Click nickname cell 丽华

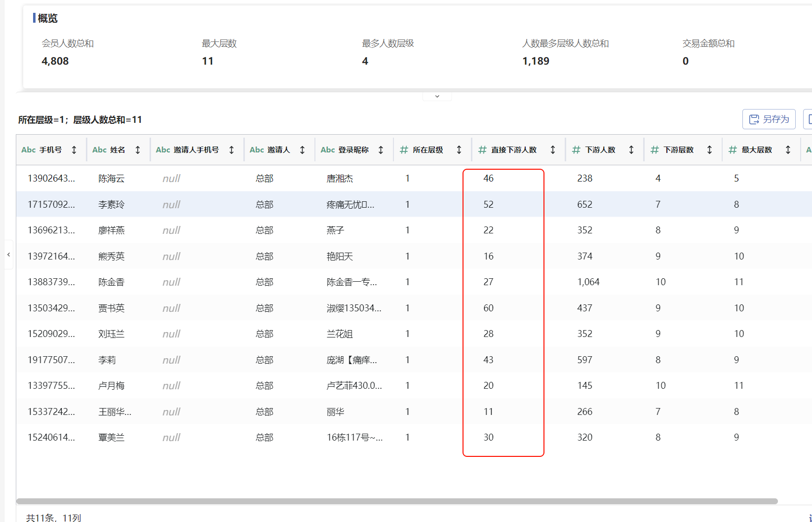pyautogui.click(x=335, y=411)
